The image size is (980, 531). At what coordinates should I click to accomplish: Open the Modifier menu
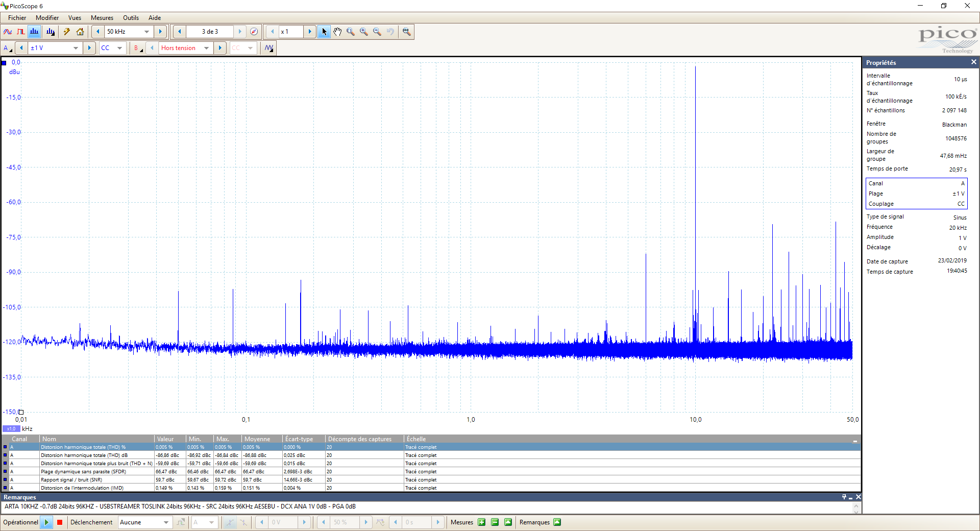[x=47, y=18]
